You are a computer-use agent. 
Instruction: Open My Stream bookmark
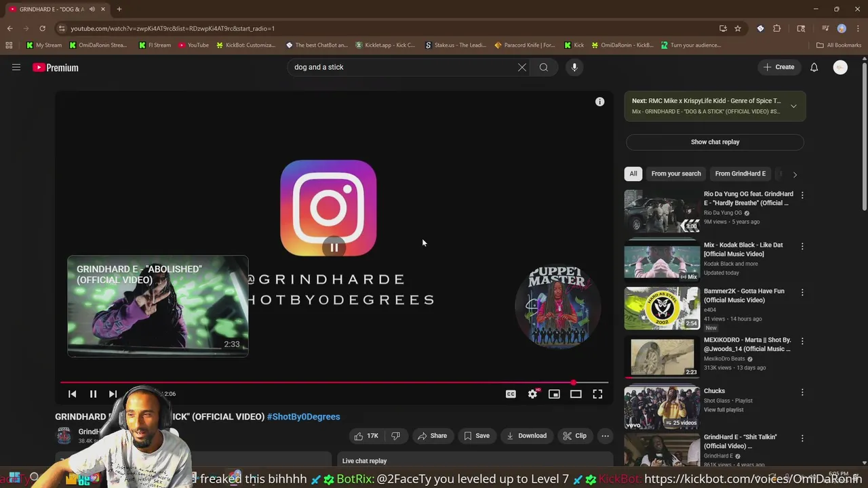coord(44,45)
